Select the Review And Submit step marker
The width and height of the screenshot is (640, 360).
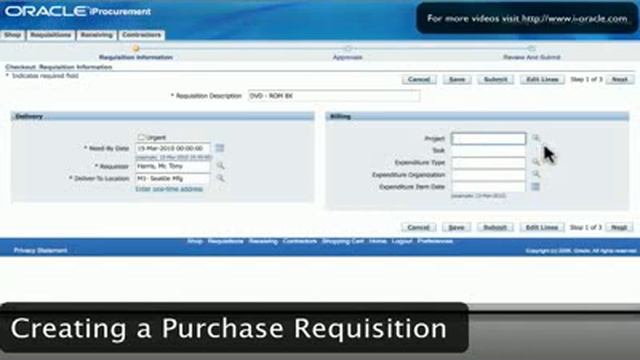531,49
